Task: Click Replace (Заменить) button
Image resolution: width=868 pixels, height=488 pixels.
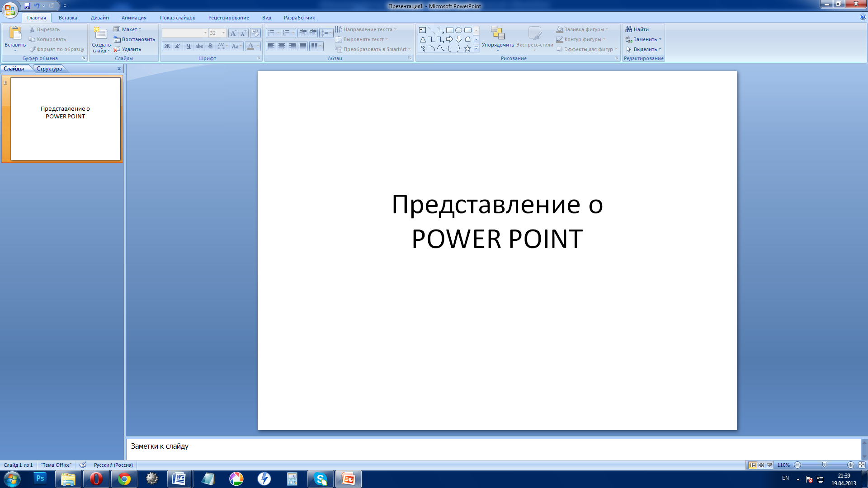Action: 643,39
